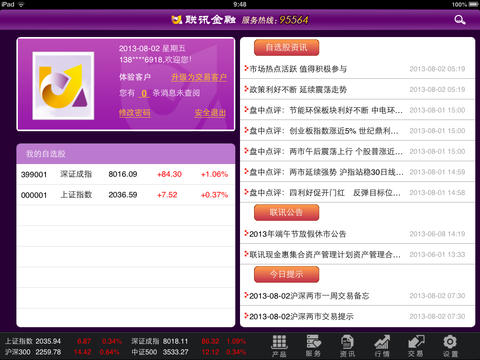Click the +84.30 change amount
Screen dimensions: 480x360
[x=169, y=174]
